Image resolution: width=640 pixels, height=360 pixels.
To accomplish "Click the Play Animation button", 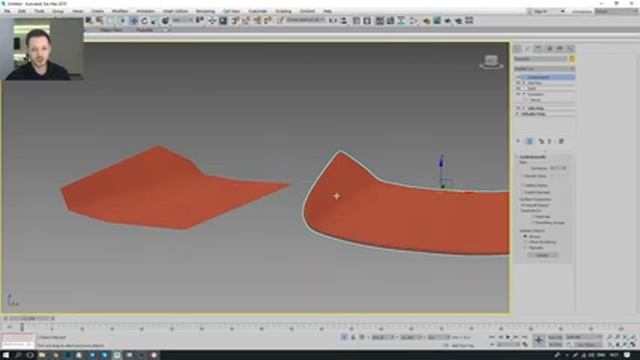I will pos(508,337).
